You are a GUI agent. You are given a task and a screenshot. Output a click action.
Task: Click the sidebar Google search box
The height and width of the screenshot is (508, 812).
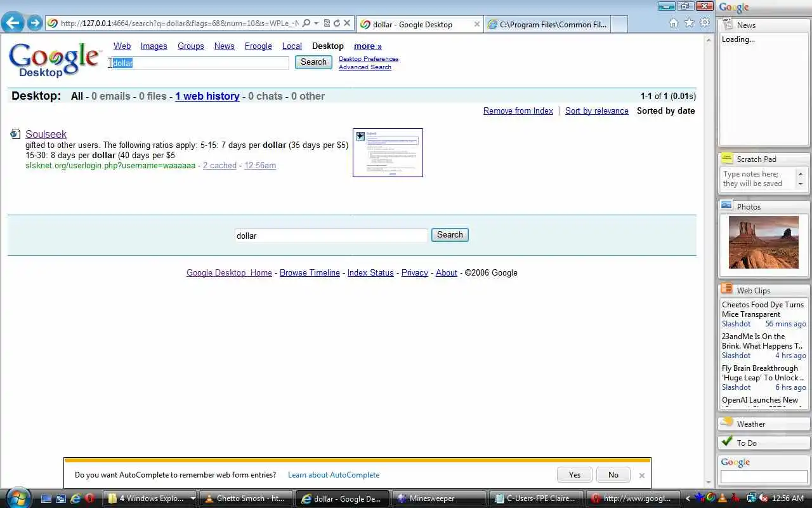(x=763, y=478)
